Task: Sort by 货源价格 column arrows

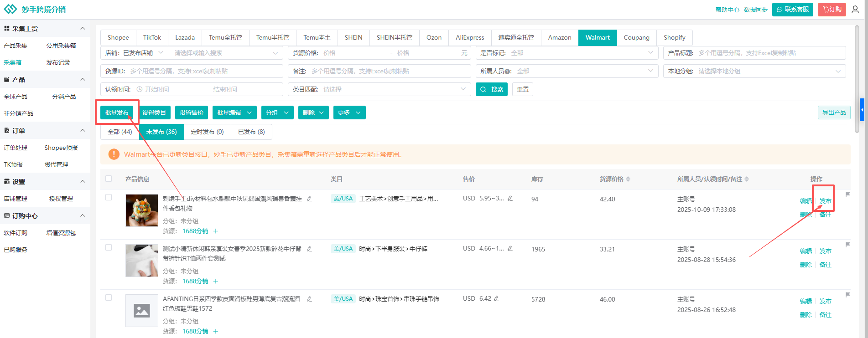Action: 628,179
